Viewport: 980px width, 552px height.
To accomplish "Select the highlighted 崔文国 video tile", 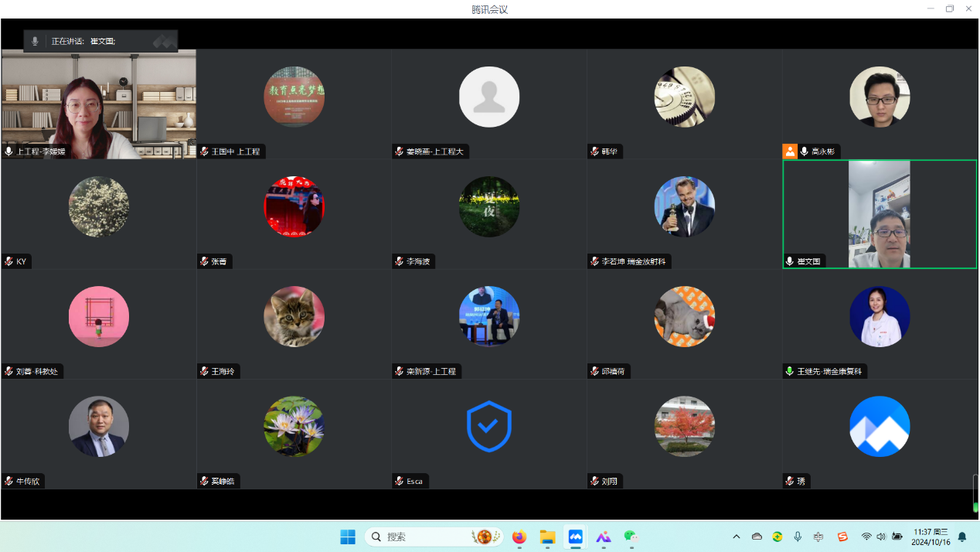I will tap(880, 214).
